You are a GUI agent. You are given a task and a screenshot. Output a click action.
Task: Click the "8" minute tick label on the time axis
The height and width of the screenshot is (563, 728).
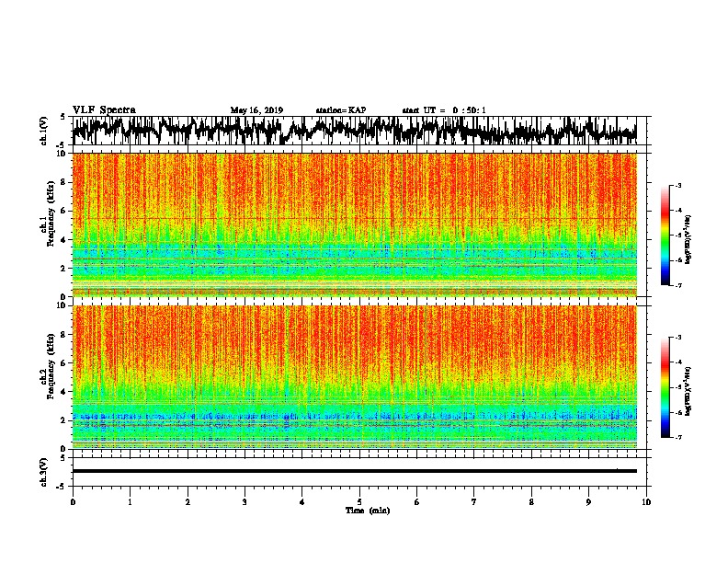(531, 502)
